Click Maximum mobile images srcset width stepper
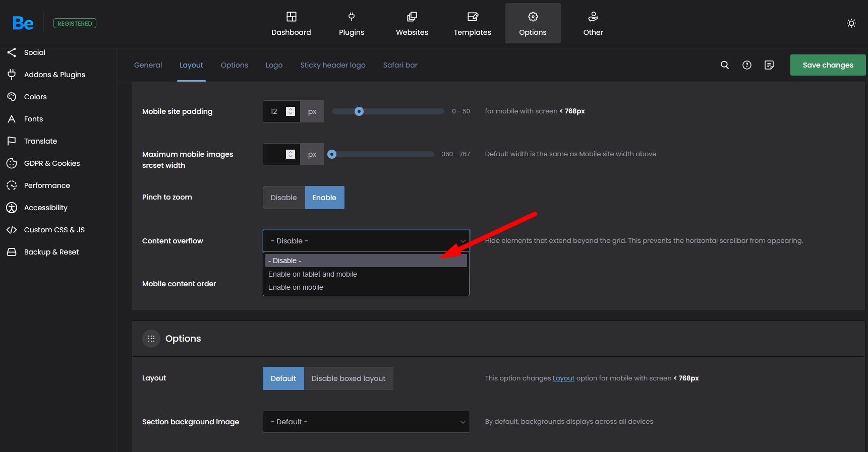The image size is (868, 452). point(291,154)
